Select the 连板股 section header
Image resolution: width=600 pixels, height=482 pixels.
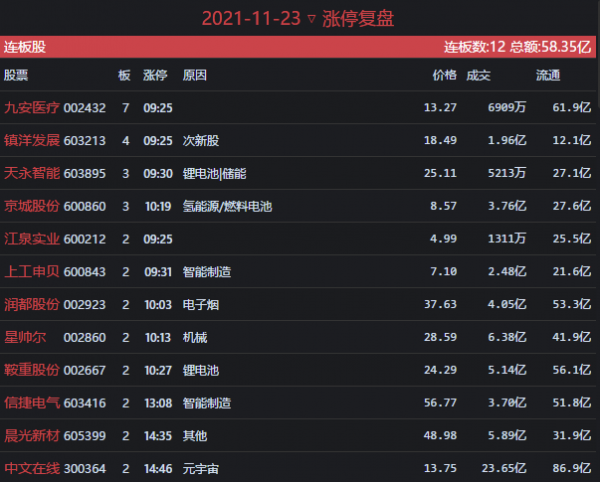pyautogui.click(x=25, y=47)
